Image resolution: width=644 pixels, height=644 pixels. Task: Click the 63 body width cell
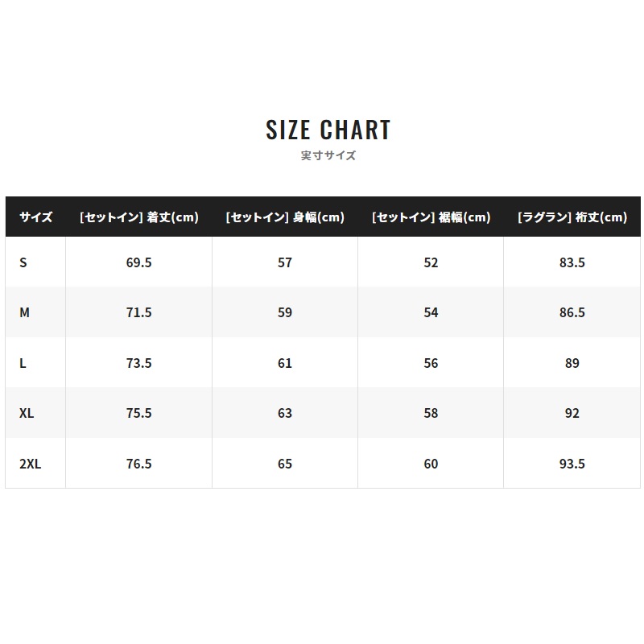pyautogui.click(x=285, y=413)
